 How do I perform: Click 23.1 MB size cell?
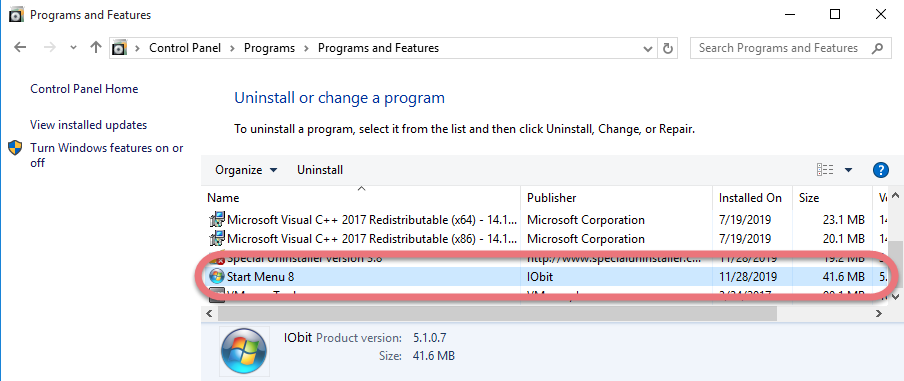tap(843, 220)
